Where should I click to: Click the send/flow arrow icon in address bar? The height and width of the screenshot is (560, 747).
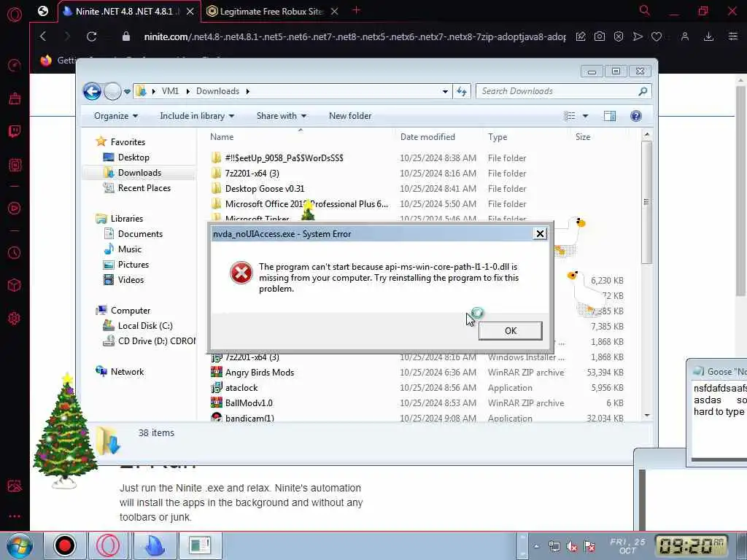point(638,36)
